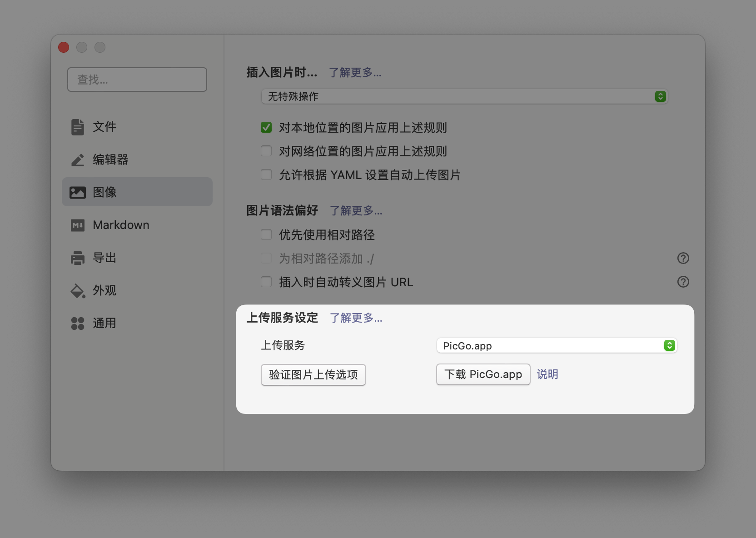Screen dimensions: 756x538
Task: Click question mark next to 插入时自动转义图片 URL
Action: [683, 282]
